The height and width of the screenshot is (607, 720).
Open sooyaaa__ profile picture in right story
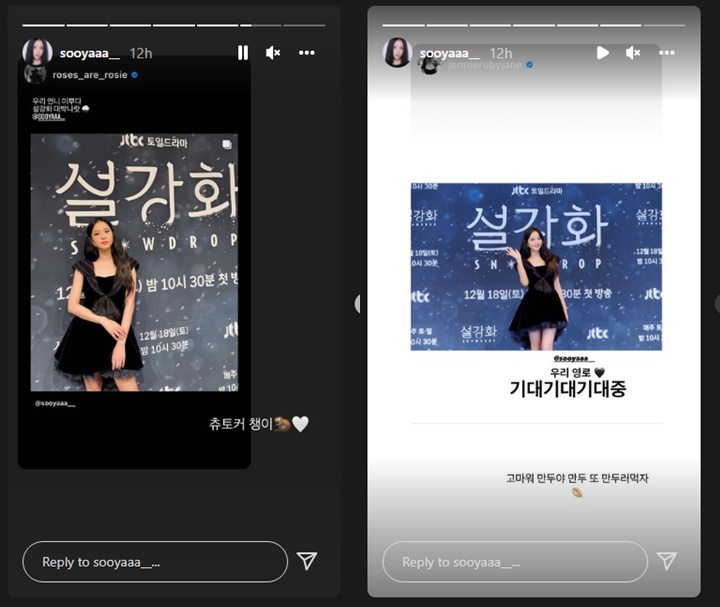pyautogui.click(x=397, y=52)
